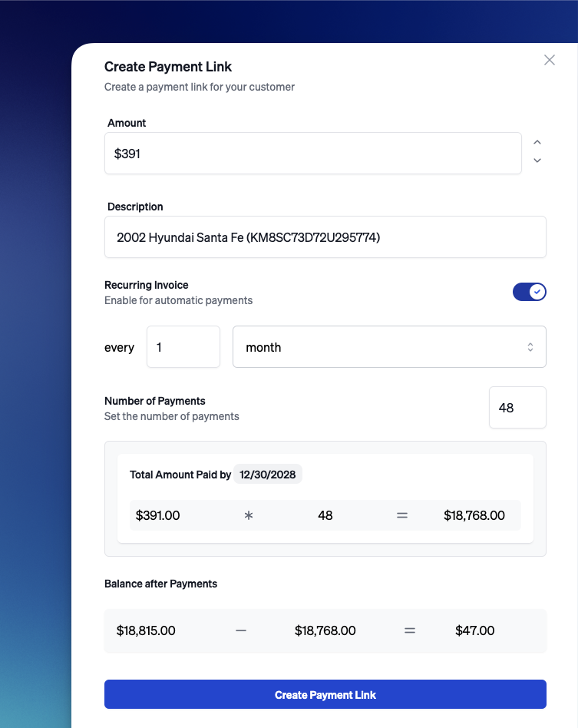The width and height of the screenshot is (578, 728).
Task: Click the equals sign in Balance after Payments
Action: coord(409,630)
